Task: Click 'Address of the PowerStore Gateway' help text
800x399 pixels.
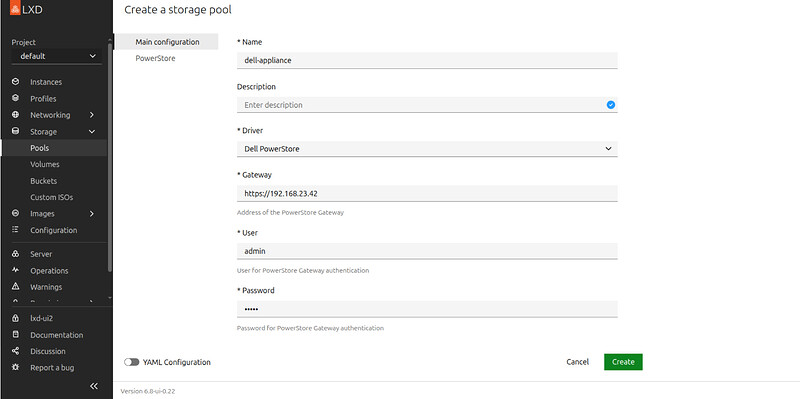Action: [290, 212]
